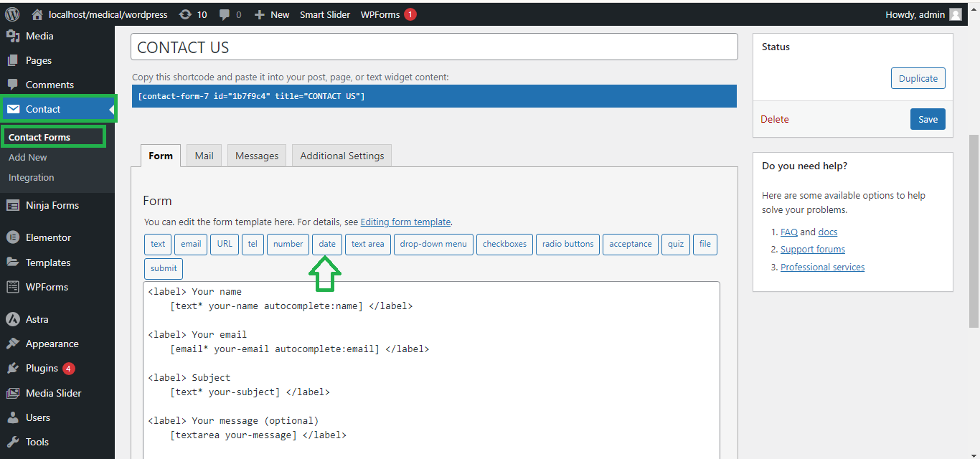This screenshot has width=980, height=459.
Task: Open the updates icon showing 10
Action: pyautogui.click(x=186, y=14)
